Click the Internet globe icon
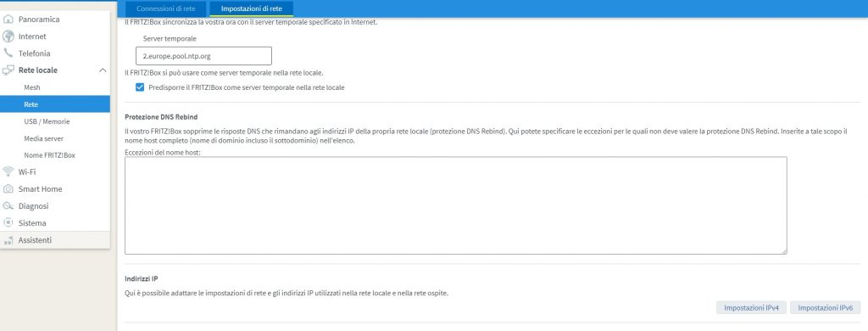Screen dimensions: 868x331 tap(8, 36)
